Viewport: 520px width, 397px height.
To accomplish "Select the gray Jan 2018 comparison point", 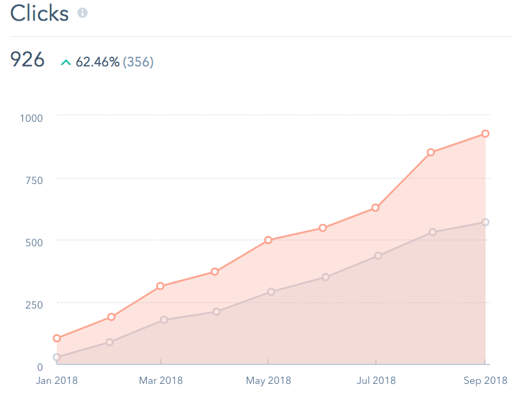I will pyautogui.click(x=57, y=357).
